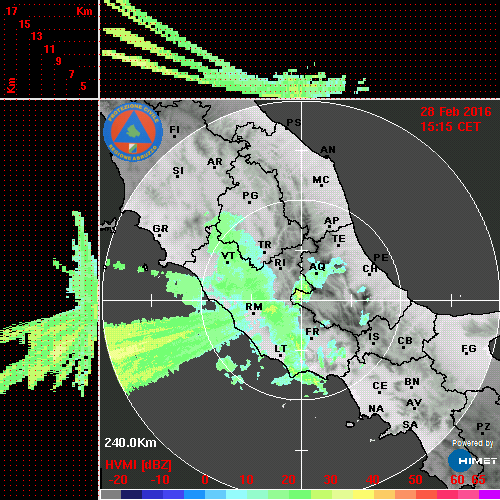Click the RM city marker
This screenshot has height=500, width=500.
(254, 314)
